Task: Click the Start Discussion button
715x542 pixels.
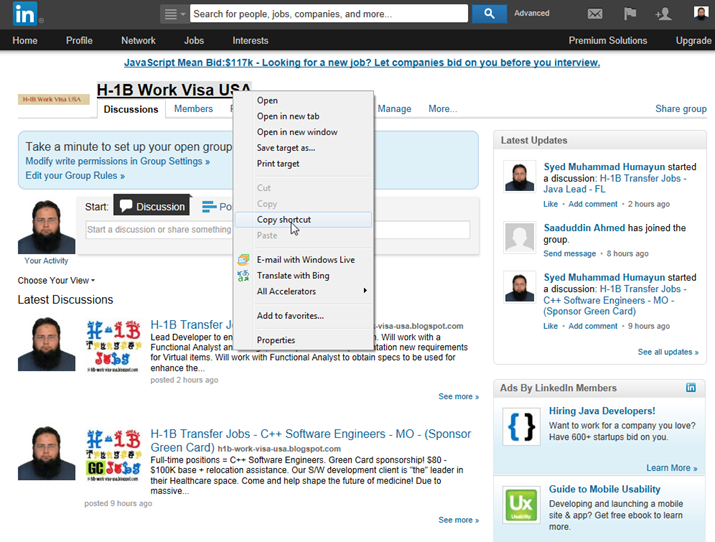Action: tap(152, 206)
